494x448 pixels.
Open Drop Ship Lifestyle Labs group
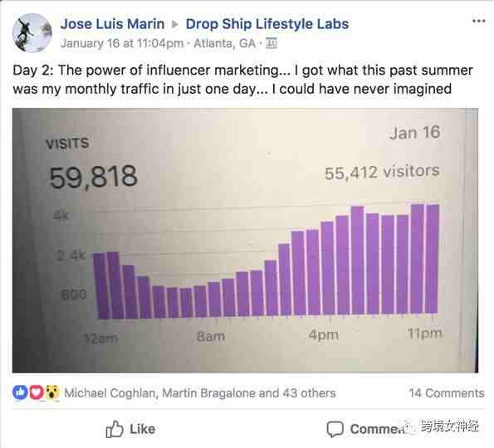(x=267, y=24)
